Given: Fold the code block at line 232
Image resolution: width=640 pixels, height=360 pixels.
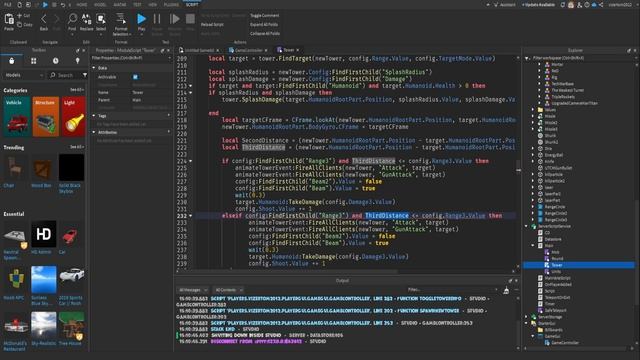Looking at the screenshot, I should click(x=191, y=216).
